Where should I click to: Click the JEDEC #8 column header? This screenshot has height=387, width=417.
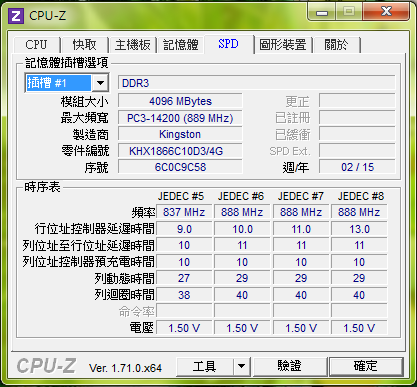pos(361,196)
